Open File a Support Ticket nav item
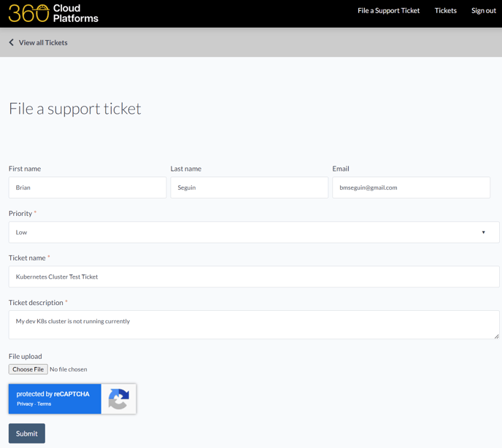 [388, 11]
